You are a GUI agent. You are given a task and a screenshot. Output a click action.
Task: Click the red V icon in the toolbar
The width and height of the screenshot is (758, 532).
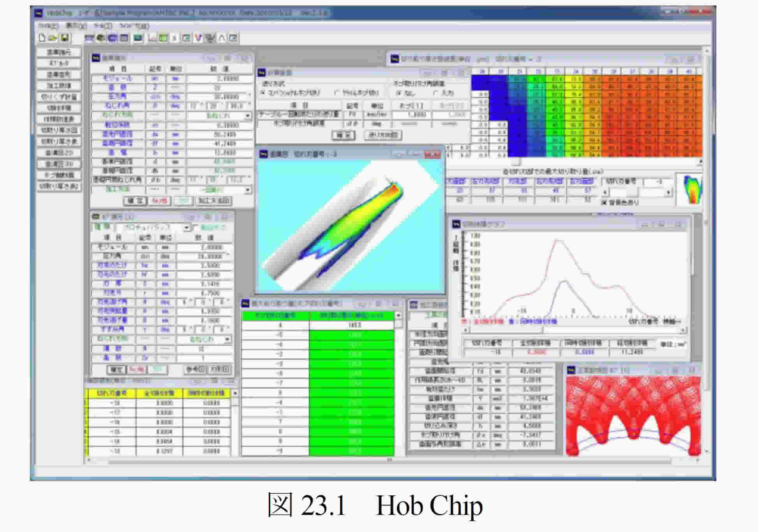[198, 38]
